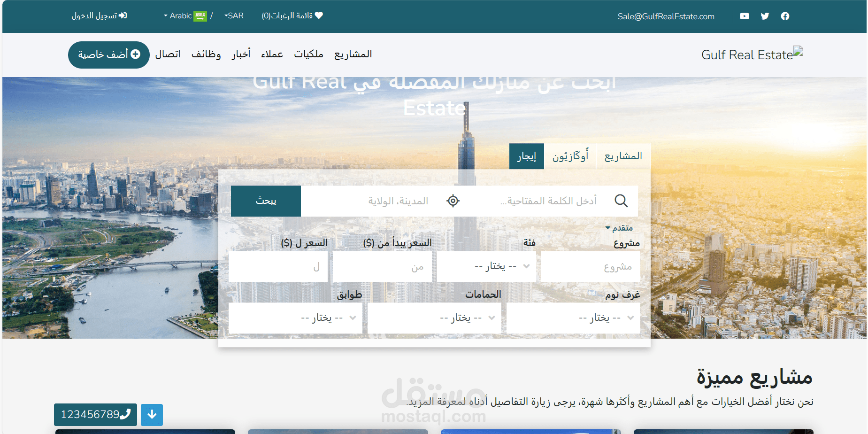Click the مشاريع مميزة heading text
Image resolution: width=868 pixels, height=434 pixels.
point(754,377)
